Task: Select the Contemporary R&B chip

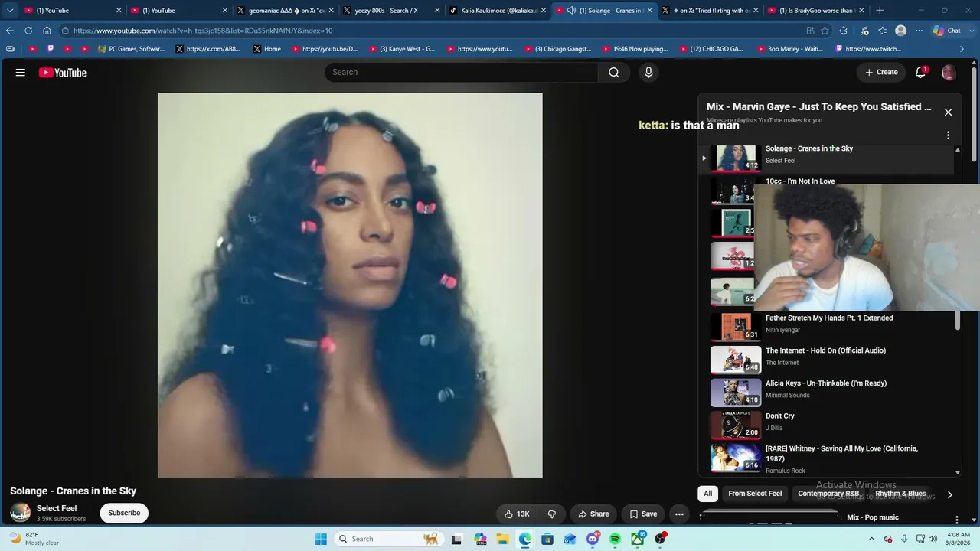Action: pyautogui.click(x=828, y=494)
